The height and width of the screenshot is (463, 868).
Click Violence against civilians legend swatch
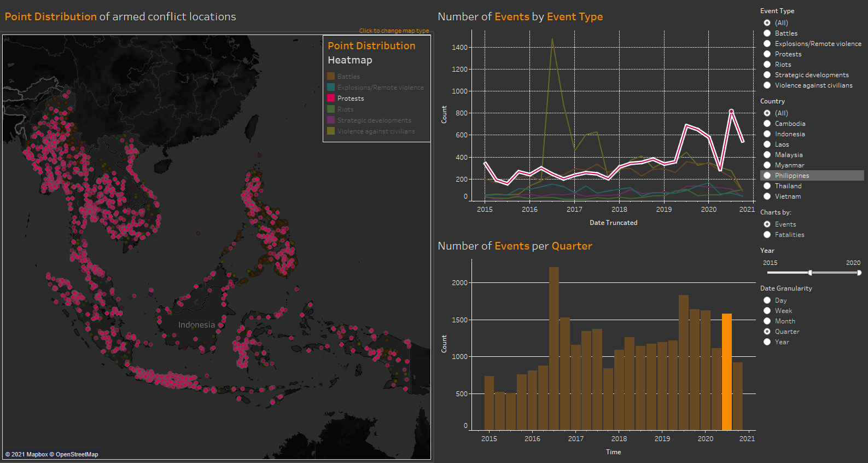pyautogui.click(x=331, y=131)
